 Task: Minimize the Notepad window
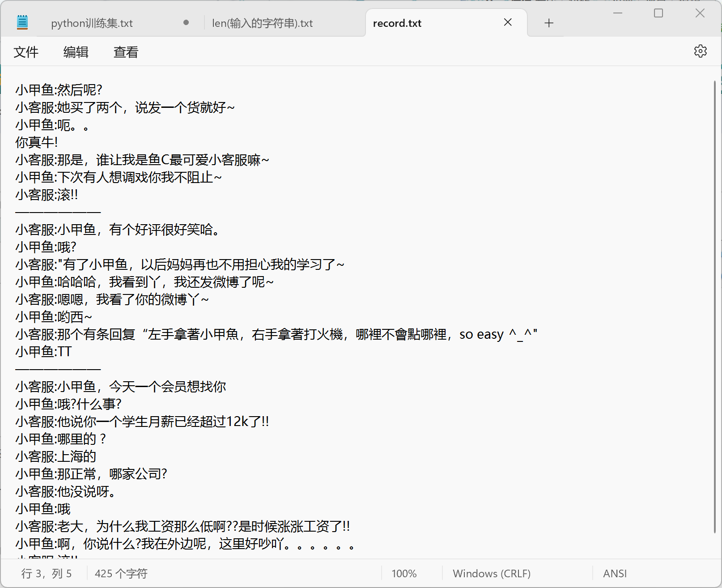617,13
